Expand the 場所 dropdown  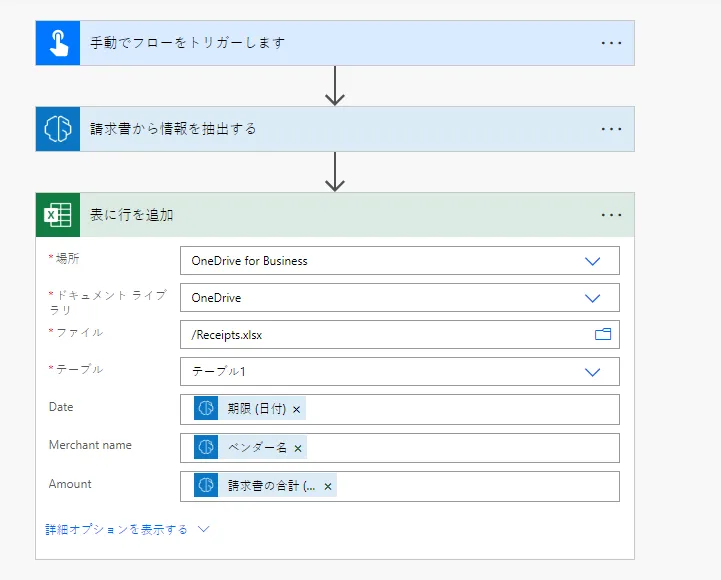592,261
